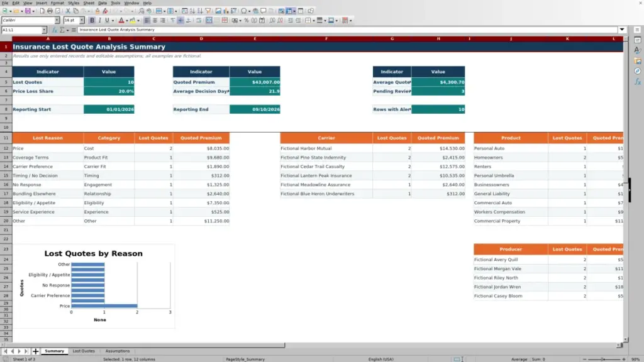This screenshot has height=362, width=644.
Task: Expand the formula bar arrow
Action: pos(622,30)
